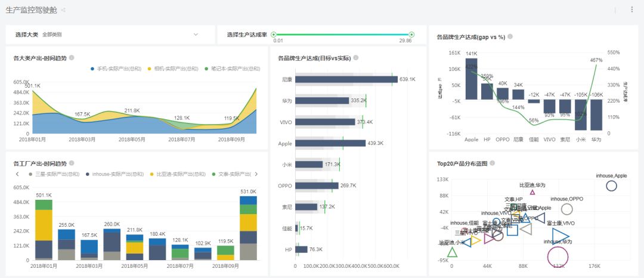This screenshot has width=644, height=278.
Task: Select the 小米 bar labeled 171.3K
Action: 309,164
